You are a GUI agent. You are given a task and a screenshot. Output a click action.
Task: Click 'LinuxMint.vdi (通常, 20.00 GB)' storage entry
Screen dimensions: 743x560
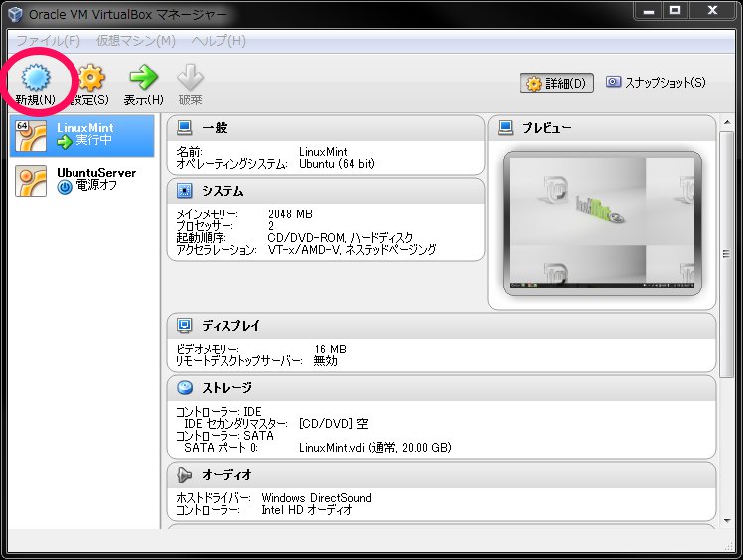(x=374, y=447)
